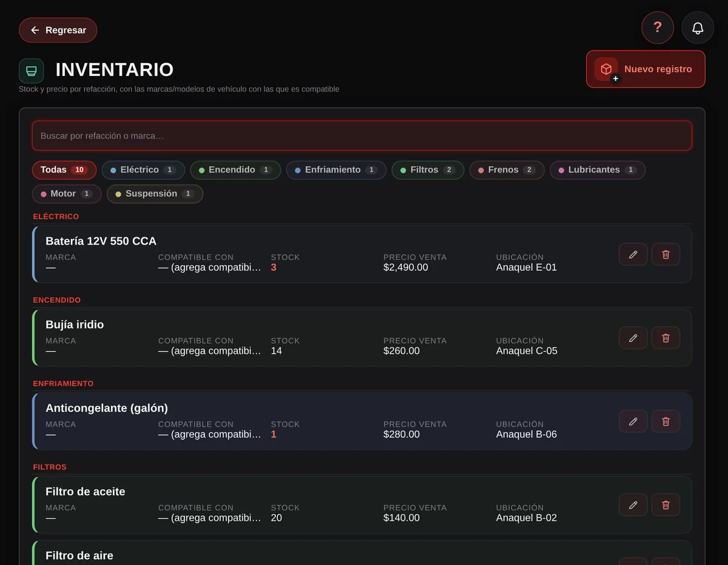Select the Todas filter chip
Image resolution: width=728 pixels, height=565 pixels.
[x=64, y=170]
